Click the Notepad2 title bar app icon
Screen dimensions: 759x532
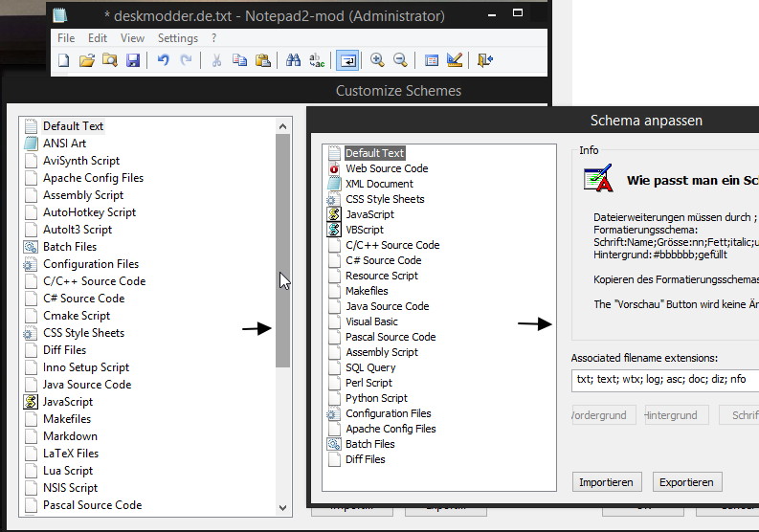click(x=60, y=15)
